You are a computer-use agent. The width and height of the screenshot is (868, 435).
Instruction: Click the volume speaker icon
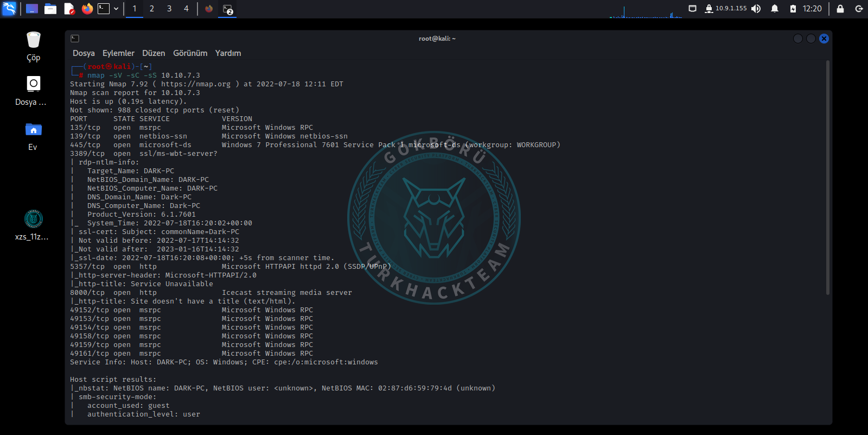(x=756, y=9)
